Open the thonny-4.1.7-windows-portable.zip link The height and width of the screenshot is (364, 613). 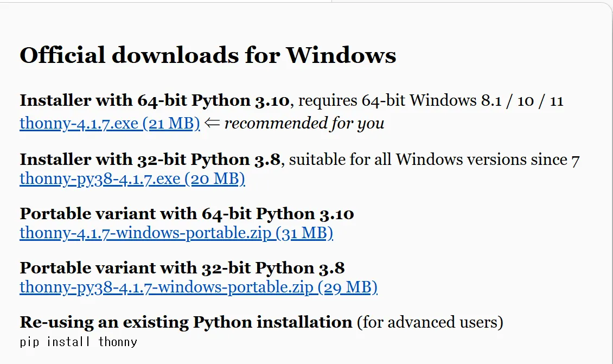click(x=176, y=233)
